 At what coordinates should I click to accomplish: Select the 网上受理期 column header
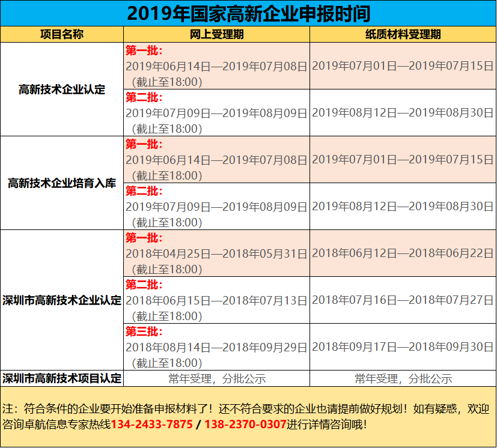pyautogui.click(x=215, y=34)
